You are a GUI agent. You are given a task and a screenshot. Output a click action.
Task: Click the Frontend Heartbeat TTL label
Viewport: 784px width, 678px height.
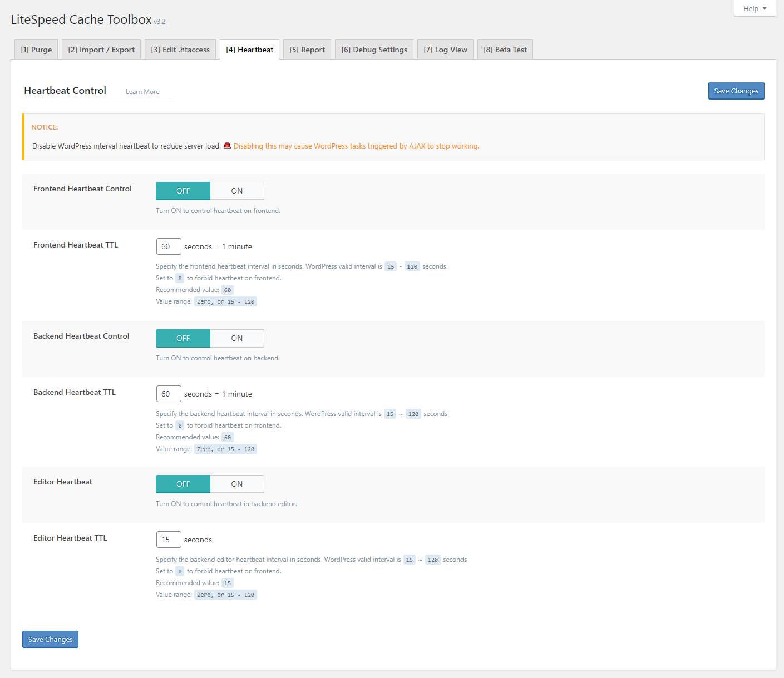(x=76, y=245)
